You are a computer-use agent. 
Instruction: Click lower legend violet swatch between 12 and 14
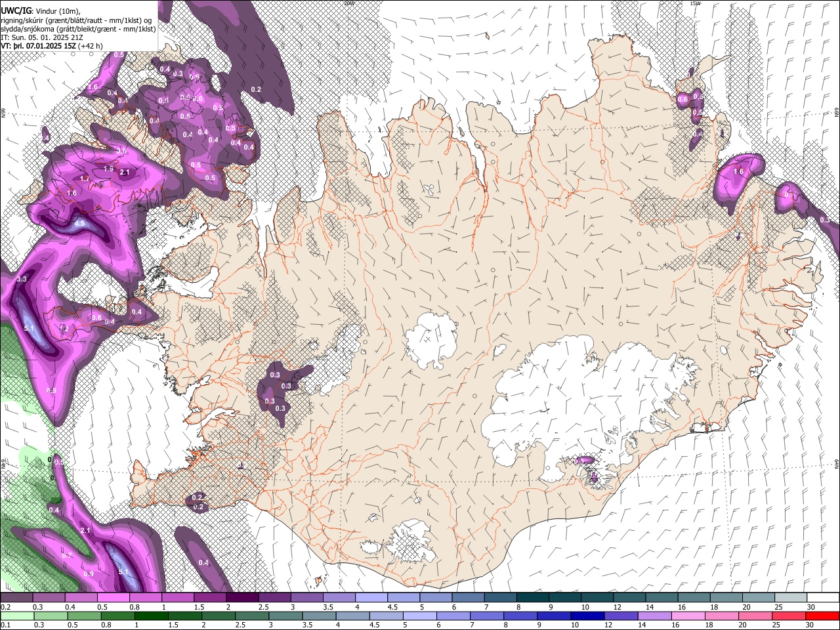point(620,616)
